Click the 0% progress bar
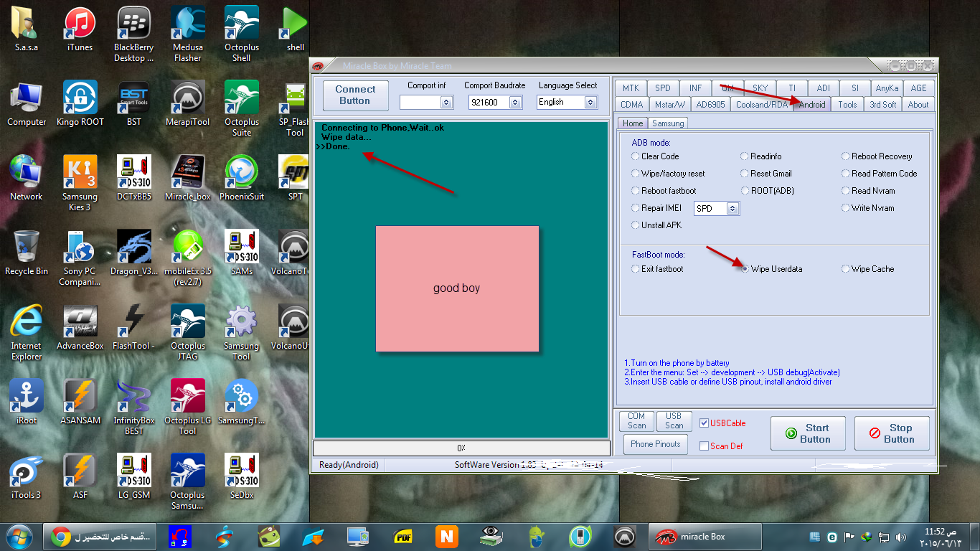This screenshot has width=980, height=551. point(461,448)
